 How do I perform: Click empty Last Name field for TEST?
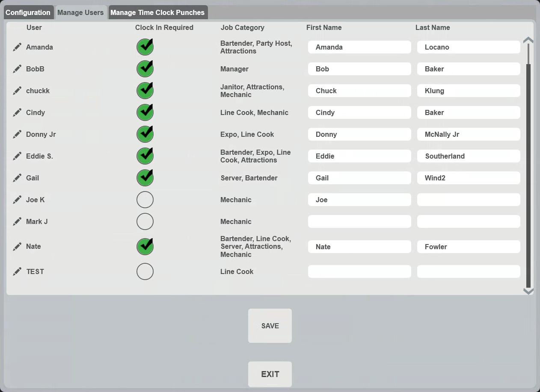pos(469,271)
